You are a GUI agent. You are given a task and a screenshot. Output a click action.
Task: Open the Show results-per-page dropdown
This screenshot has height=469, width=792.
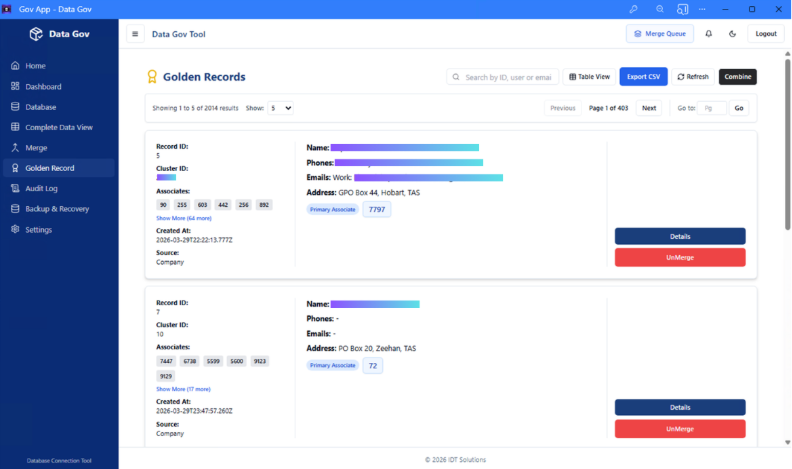[280, 108]
